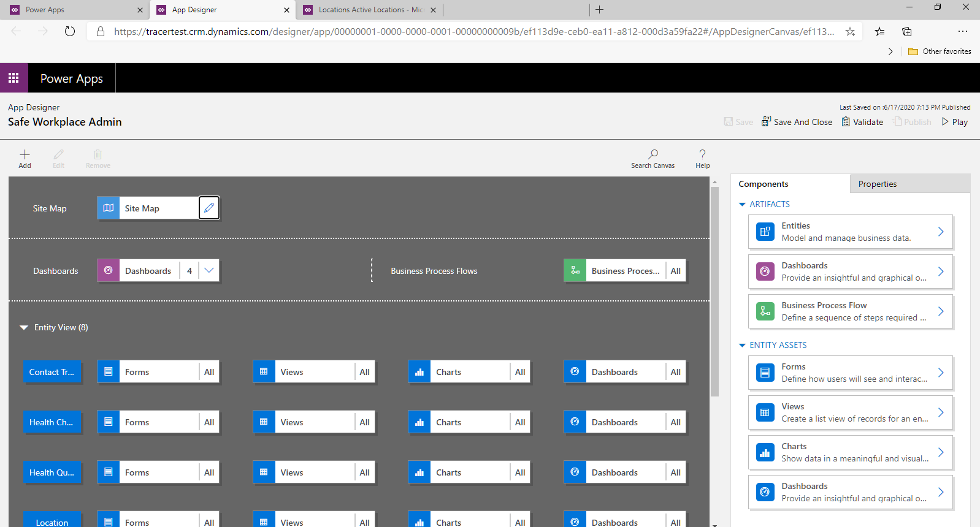Click Dashboards icon in Health Qu... row
Image resolution: width=980 pixels, height=527 pixels.
[575, 472]
